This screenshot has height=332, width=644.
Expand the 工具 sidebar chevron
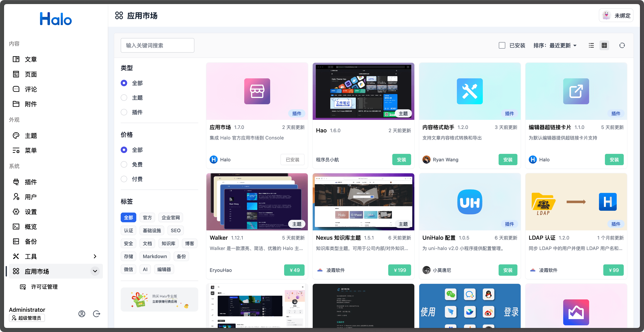point(95,256)
